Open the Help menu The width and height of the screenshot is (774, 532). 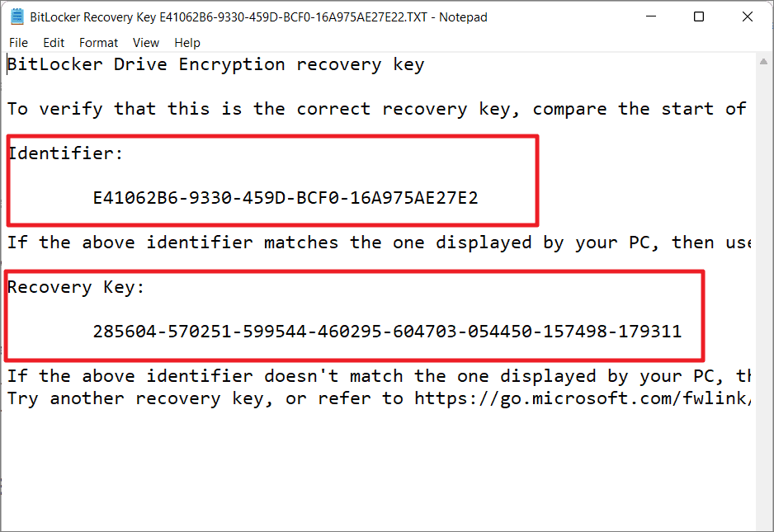coord(186,42)
